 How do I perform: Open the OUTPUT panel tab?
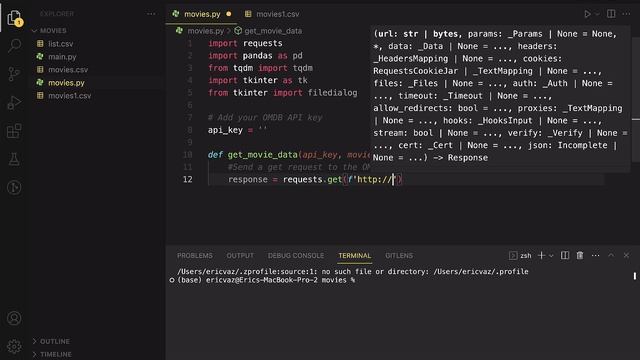(240, 256)
